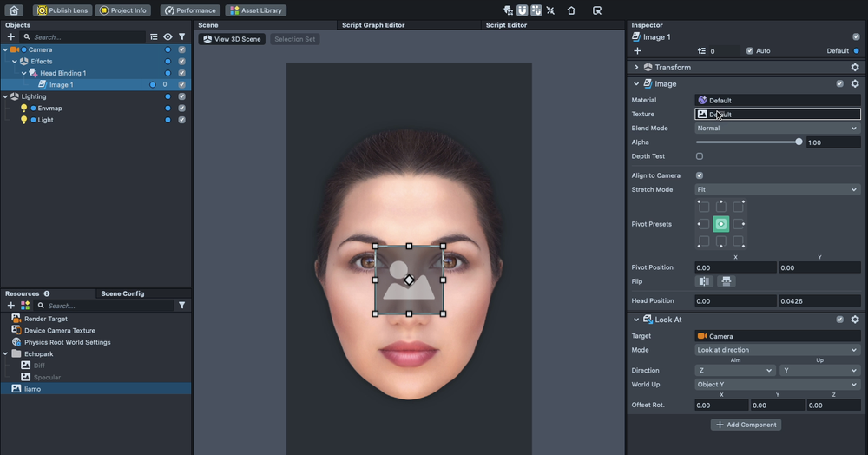Click the Resources filter funnel icon
Screen dimensions: 868x455
coord(181,306)
